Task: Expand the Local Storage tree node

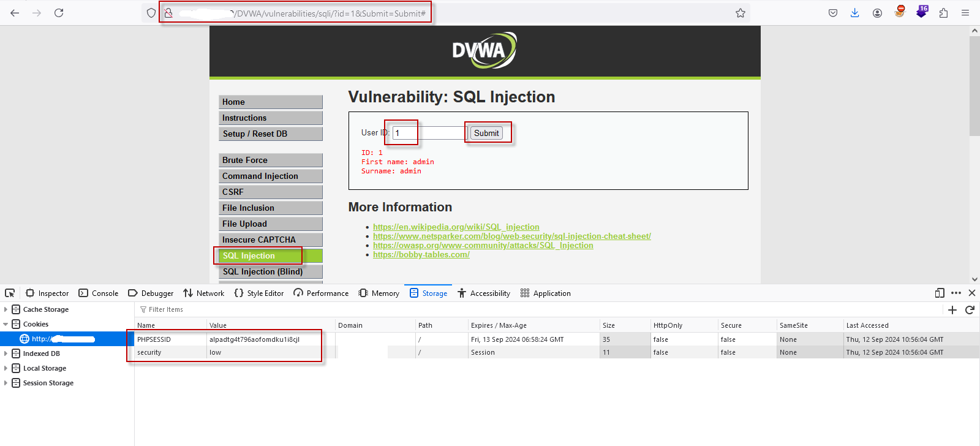Action: pyautogui.click(x=6, y=368)
